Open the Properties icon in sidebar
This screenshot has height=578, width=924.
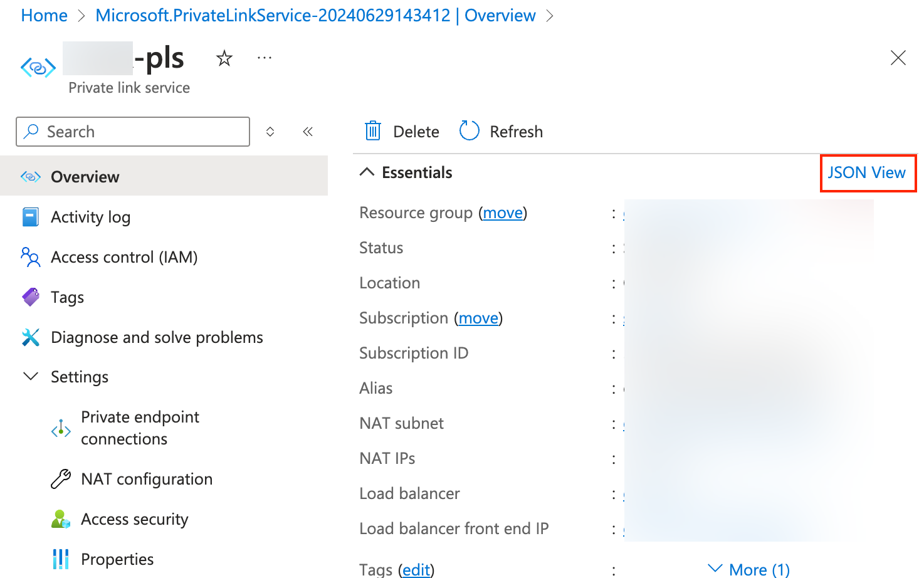(x=60, y=559)
